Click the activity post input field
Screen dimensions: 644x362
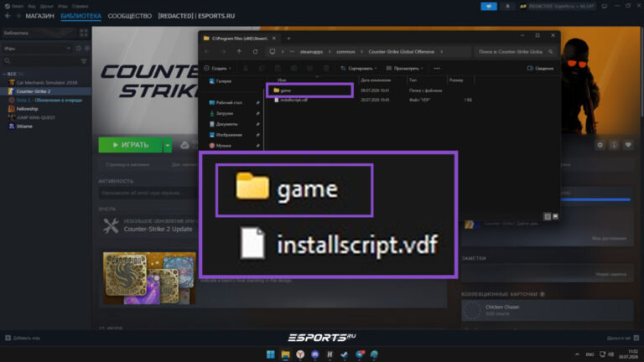(148, 193)
